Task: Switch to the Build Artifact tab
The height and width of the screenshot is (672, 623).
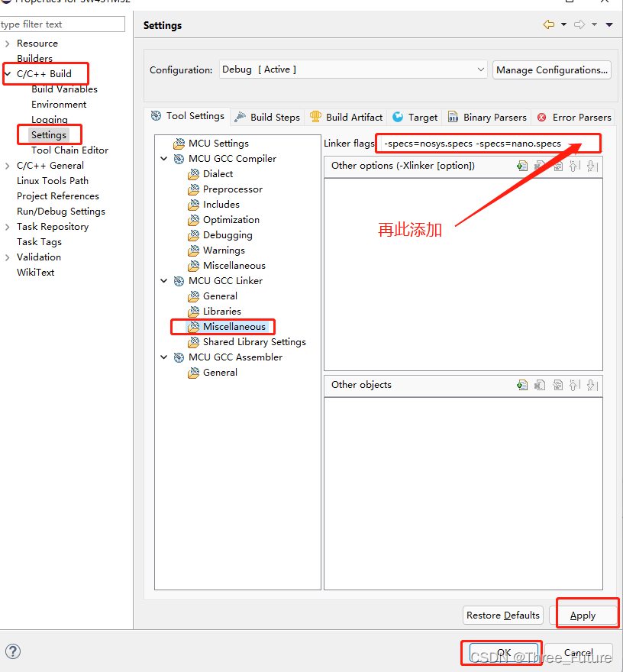Action: (x=346, y=118)
